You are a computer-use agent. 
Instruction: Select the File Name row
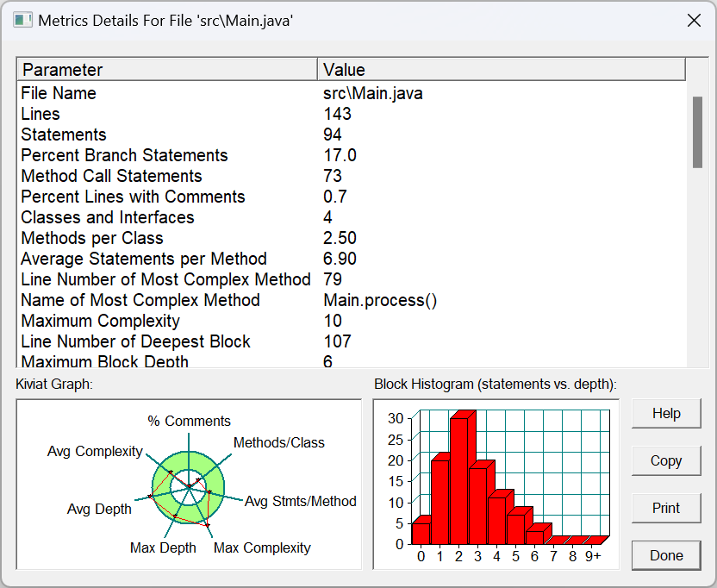click(x=352, y=93)
